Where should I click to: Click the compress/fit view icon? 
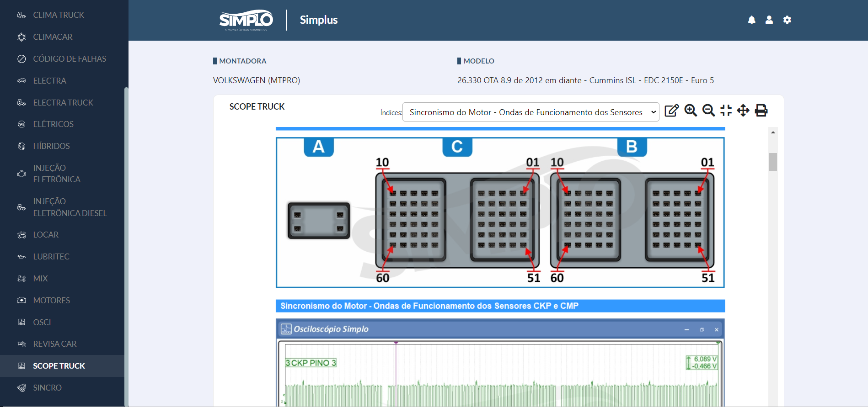[726, 111]
